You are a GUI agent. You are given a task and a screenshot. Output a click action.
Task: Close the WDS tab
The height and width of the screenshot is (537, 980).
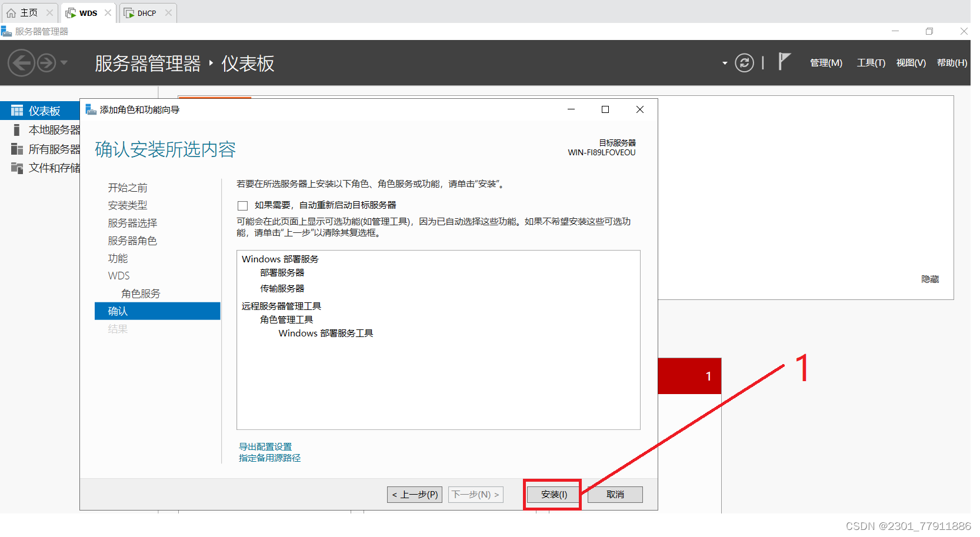(x=108, y=13)
